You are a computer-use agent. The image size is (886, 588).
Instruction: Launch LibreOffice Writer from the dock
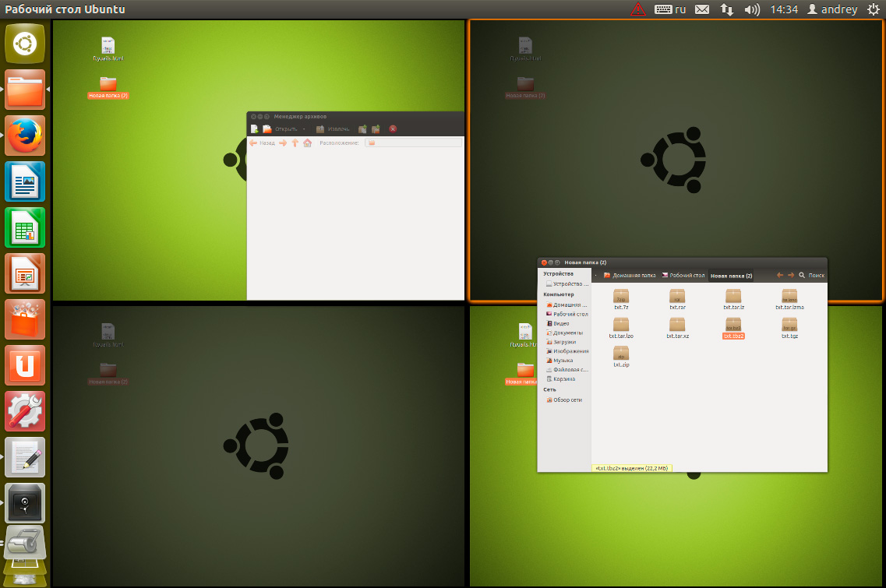25,181
